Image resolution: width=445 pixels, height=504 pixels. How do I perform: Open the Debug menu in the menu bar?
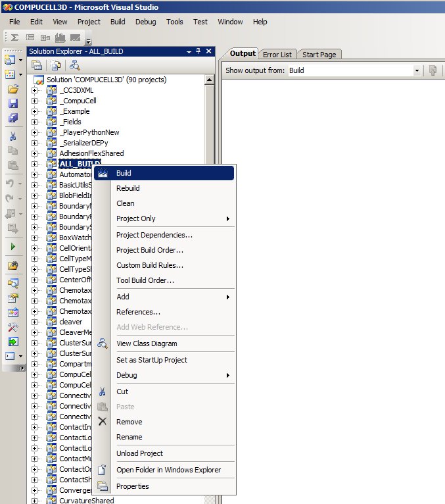pyautogui.click(x=145, y=22)
